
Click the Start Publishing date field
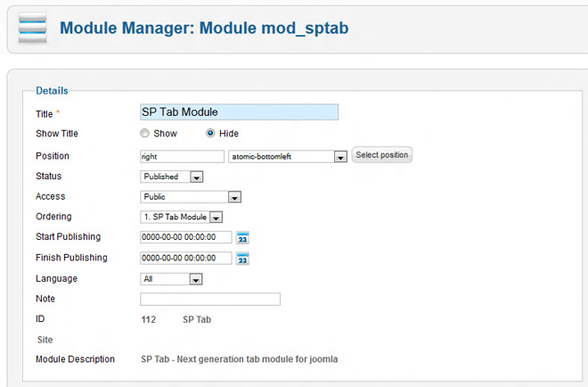point(185,237)
